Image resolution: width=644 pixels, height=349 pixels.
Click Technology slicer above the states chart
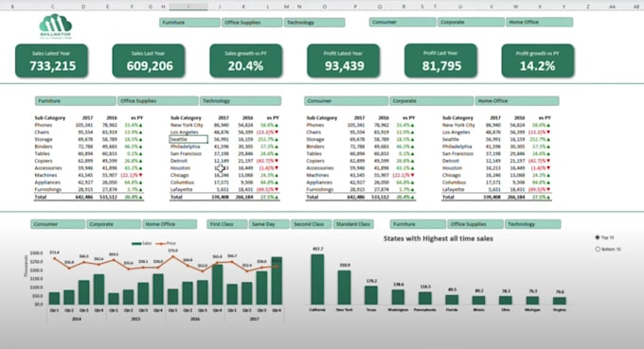coord(532,224)
